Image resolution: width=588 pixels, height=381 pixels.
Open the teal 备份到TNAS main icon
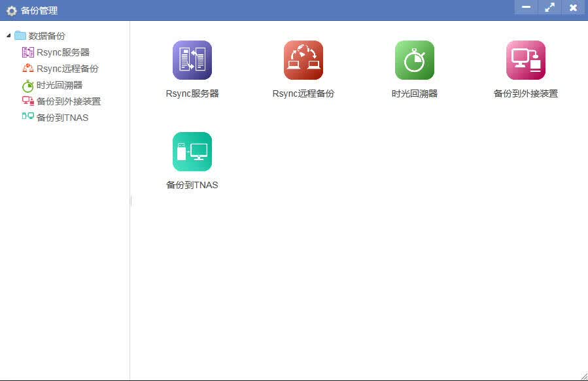(x=192, y=152)
